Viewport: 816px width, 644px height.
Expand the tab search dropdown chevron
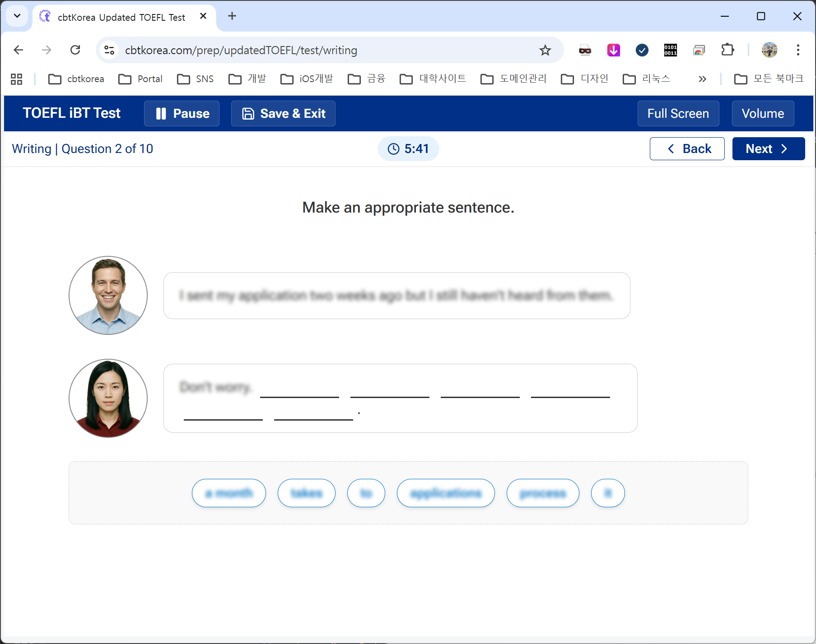click(x=17, y=16)
